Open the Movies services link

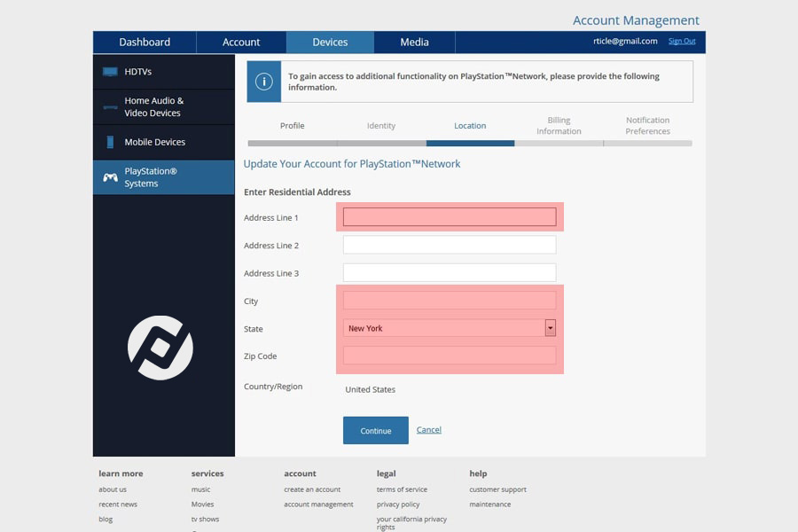pyautogui.click(x=202, y=504)
